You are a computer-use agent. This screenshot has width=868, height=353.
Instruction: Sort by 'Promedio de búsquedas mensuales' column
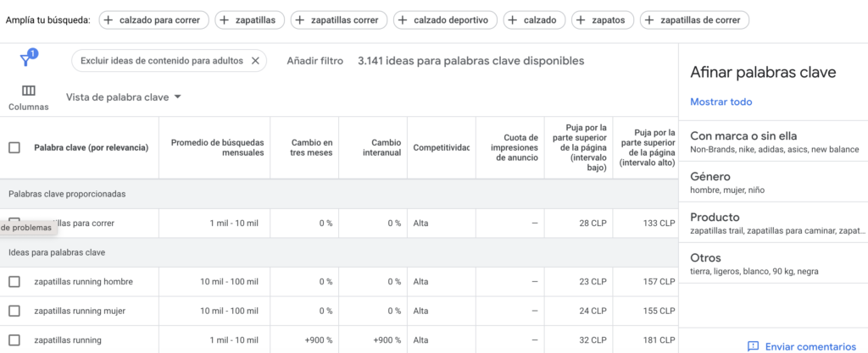(218, 147)
